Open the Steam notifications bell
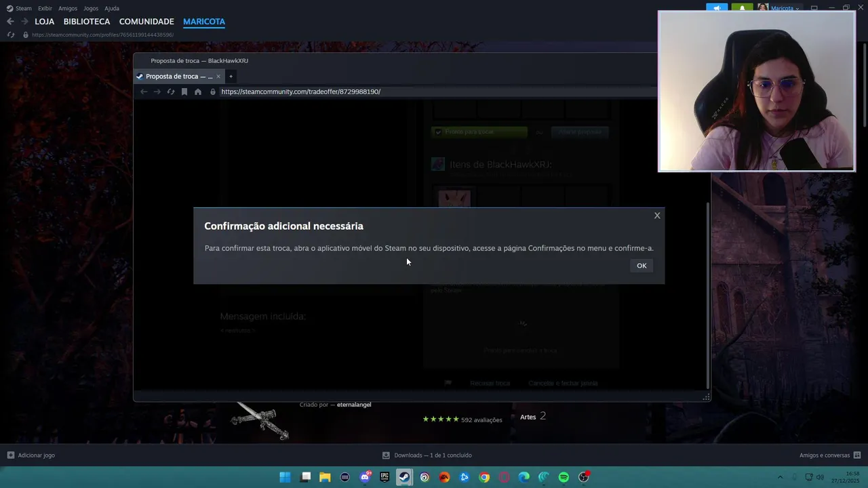The height and width of the screenshot is (488, 868). (x=742, y=8)
